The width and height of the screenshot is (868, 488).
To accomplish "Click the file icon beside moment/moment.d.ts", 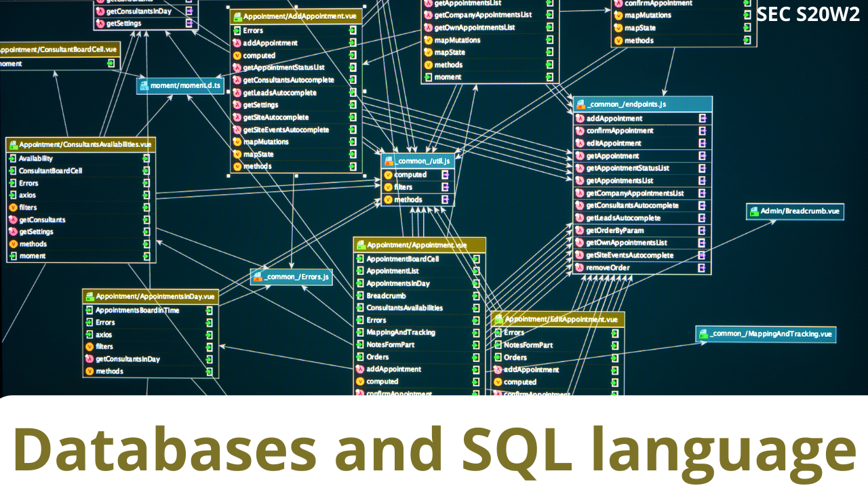I will tap(143, 85).
